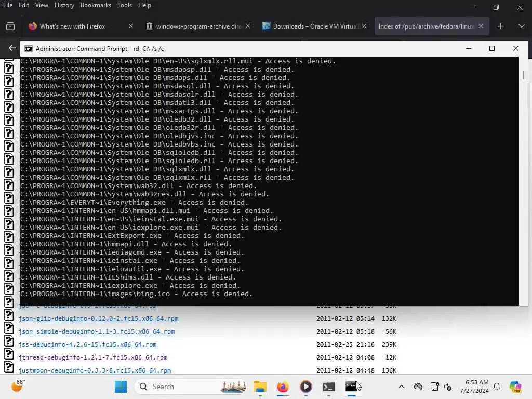The image size is (532, 399).
Task: Close the Index of /pub/archive tab
Action: [481, 26]
